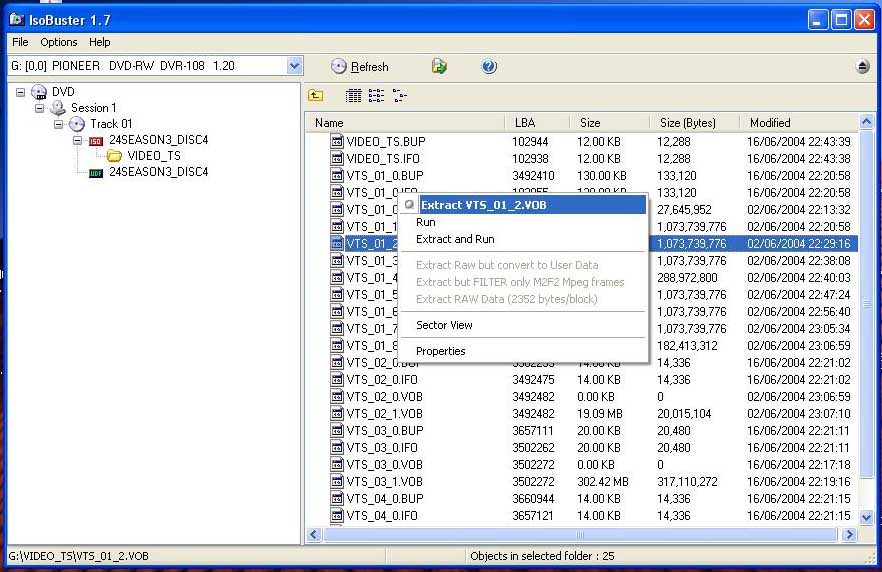Open the Help menu
Image resolution: width=882 pixels, height=572 pixels.
[100, 42]
